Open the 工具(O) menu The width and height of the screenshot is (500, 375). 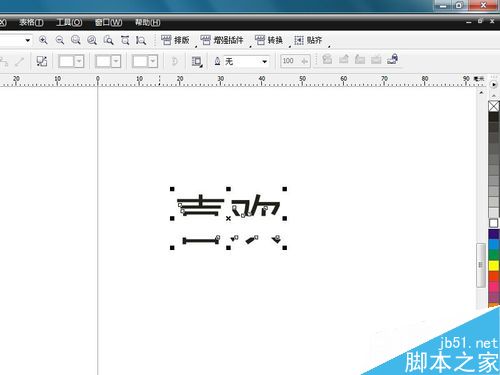coord(69,22)
